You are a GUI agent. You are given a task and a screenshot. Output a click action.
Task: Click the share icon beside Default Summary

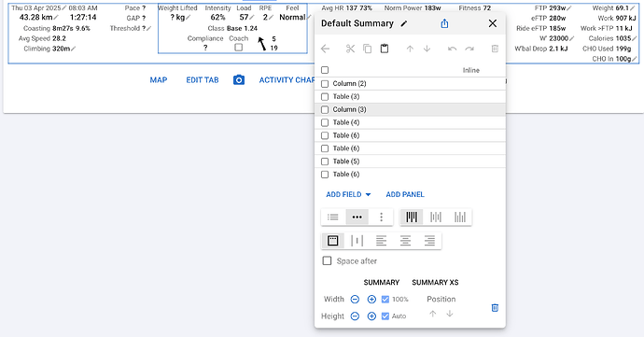click(444, 23)
